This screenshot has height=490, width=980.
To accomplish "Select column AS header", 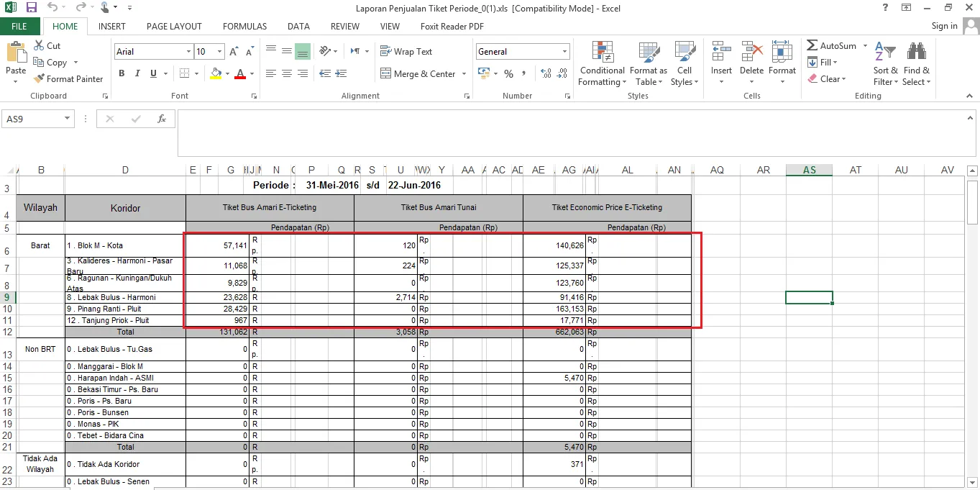I will [x=810, y=170].
